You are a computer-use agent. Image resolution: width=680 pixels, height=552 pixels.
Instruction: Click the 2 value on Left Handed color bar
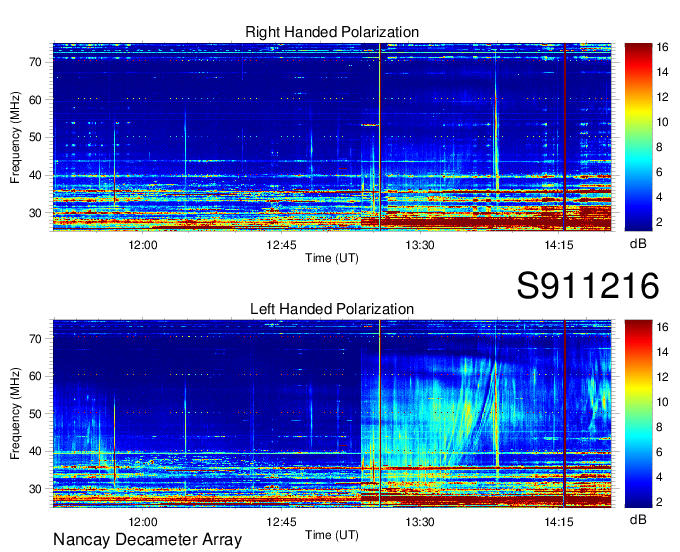pyautogui.click(x=660, y=502)
